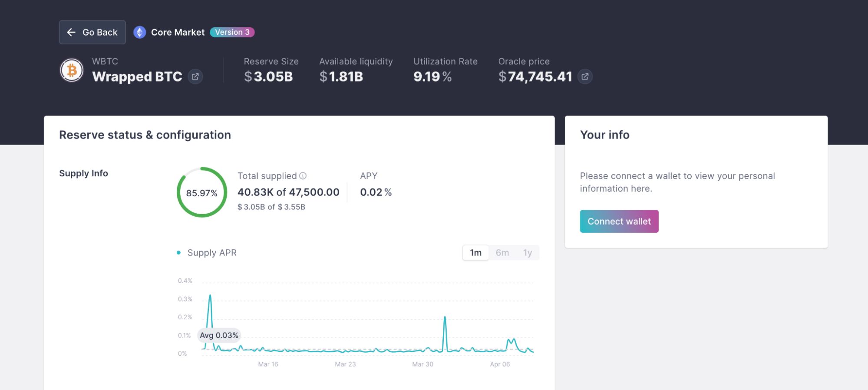Click the highest Supply APR spike near 0.3%
This screenshot has height=390, width=868.
(x=210, y=296)
